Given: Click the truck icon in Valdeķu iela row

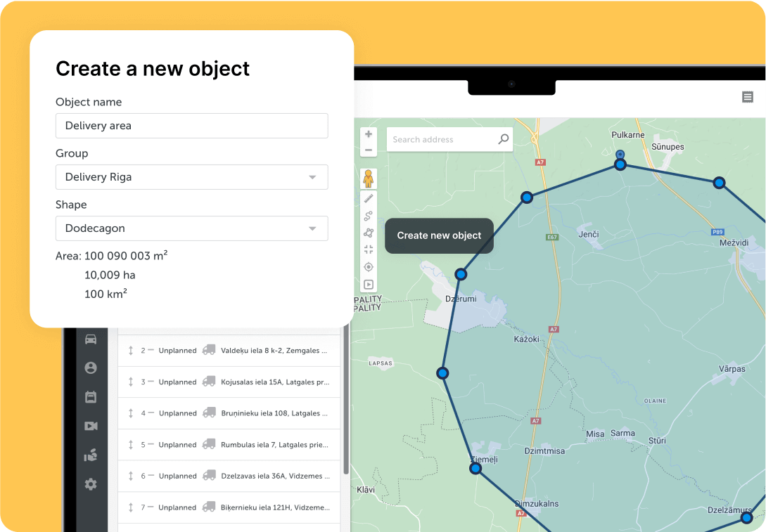Looking at the screenshot, I should 209,350.
